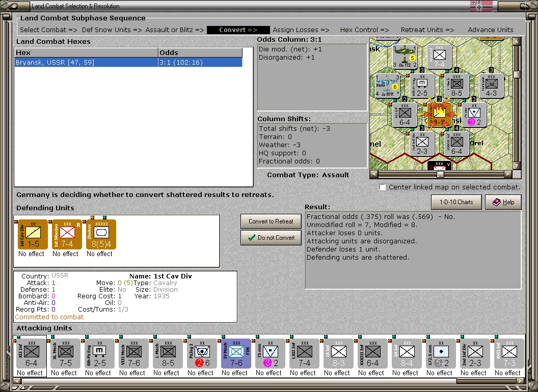
Task: Select the XVII Inf 7-3 attacking unit
Action: 509,354
